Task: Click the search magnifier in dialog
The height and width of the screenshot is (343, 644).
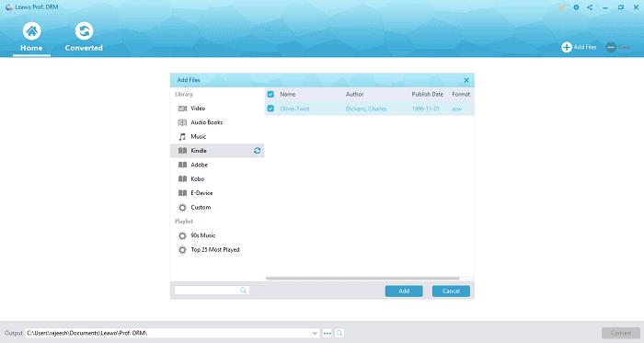Action: [x=243, y=290]
